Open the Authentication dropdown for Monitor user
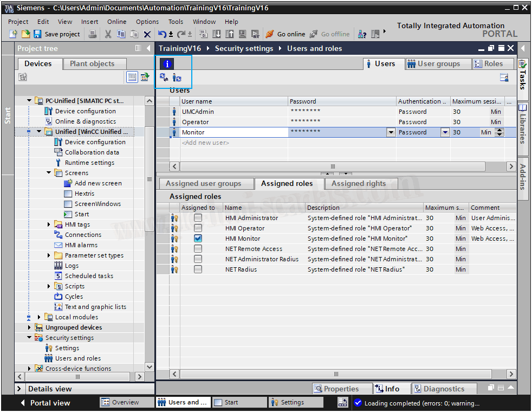Screen dimensions: 532x412 click(x=445, y=132)
